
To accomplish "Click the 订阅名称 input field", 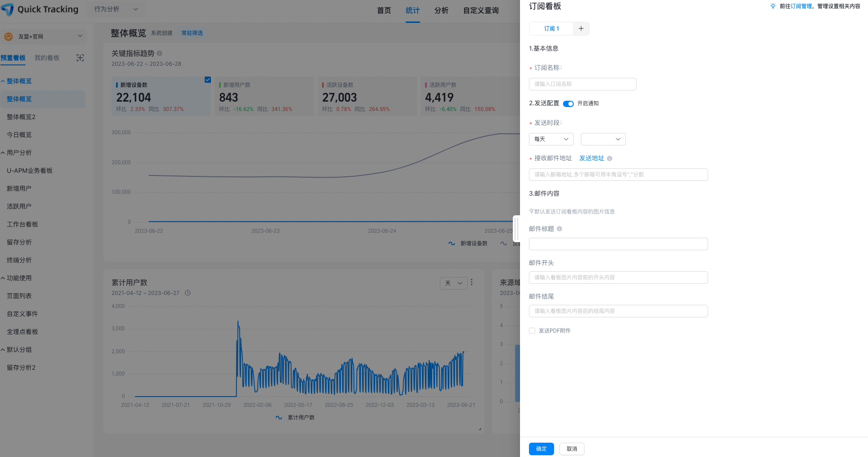I will [x=583, y=84].
